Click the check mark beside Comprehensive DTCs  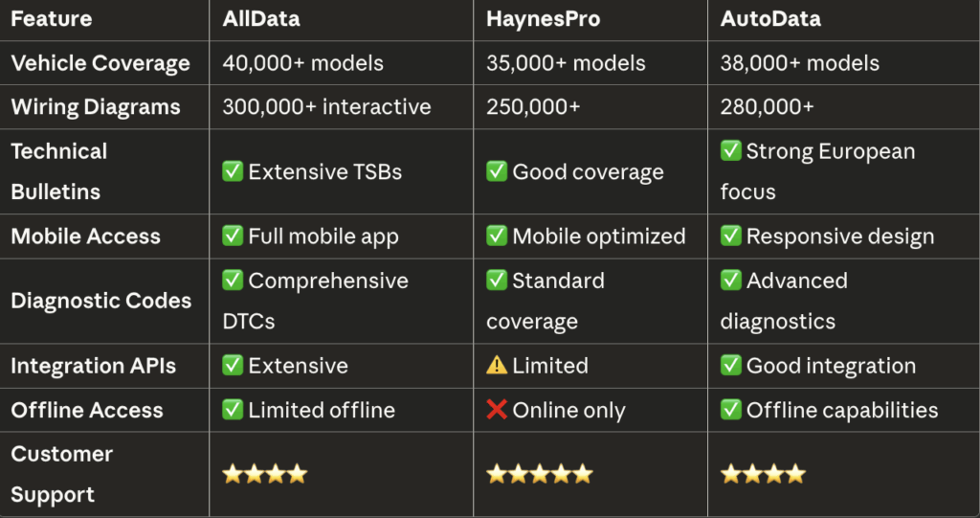pos(233,281)
